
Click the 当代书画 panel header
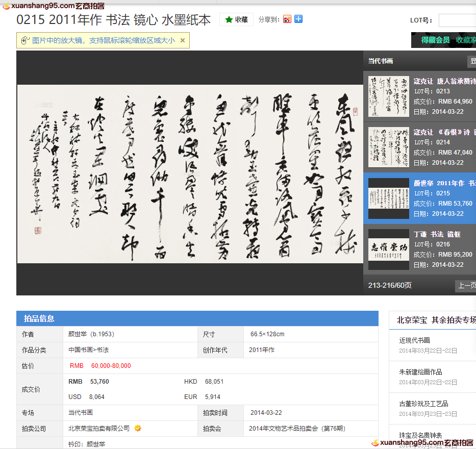tap(381, 61)
